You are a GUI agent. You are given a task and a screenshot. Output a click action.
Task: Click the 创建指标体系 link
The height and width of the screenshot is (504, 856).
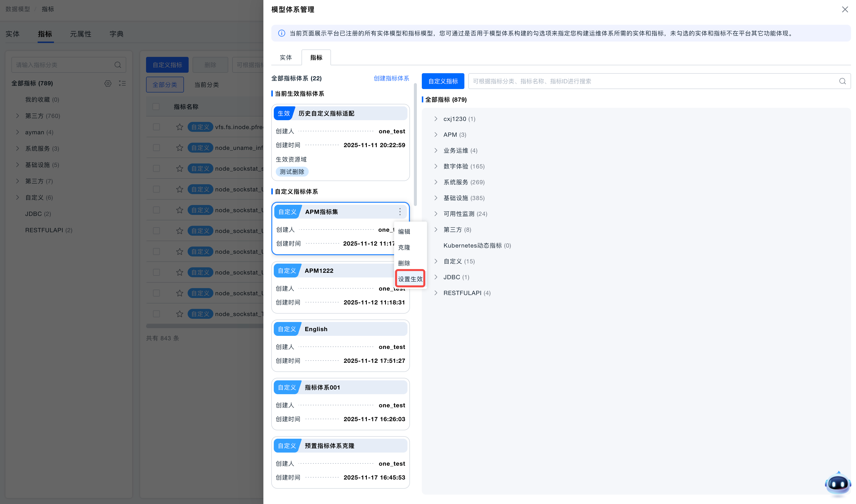pyautogui.click(x=391, y=78)
